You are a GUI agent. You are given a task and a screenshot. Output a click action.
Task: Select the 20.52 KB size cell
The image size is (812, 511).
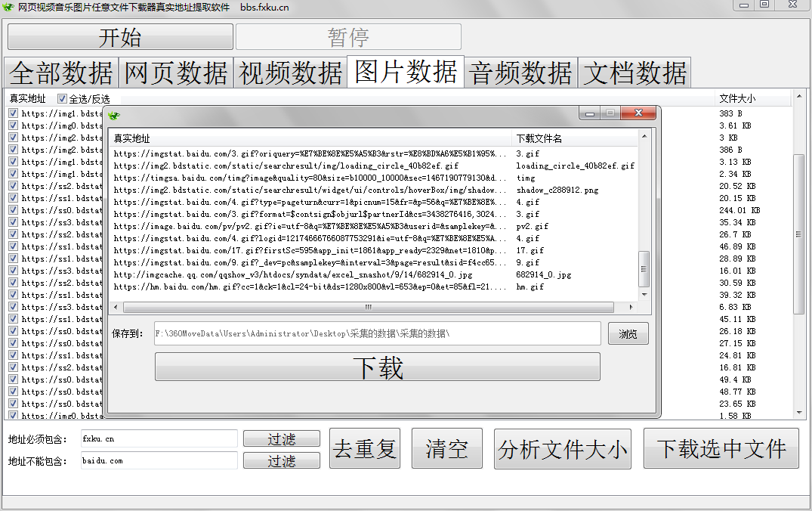click(x=737, y=185)
